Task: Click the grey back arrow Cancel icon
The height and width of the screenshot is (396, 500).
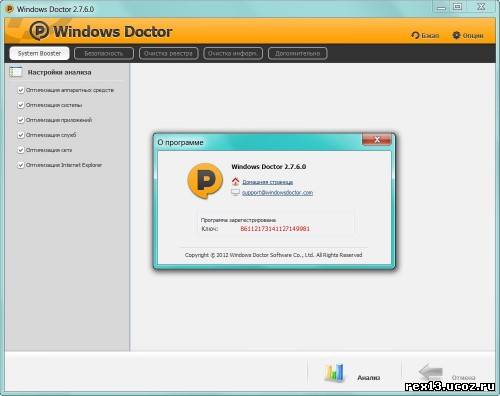Action: 430,371
